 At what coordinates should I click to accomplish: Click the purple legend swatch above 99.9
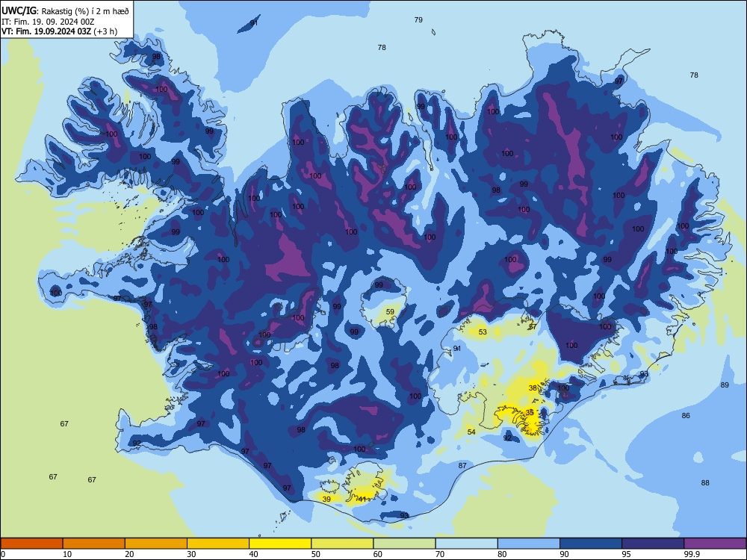click(x=715, y=544)
